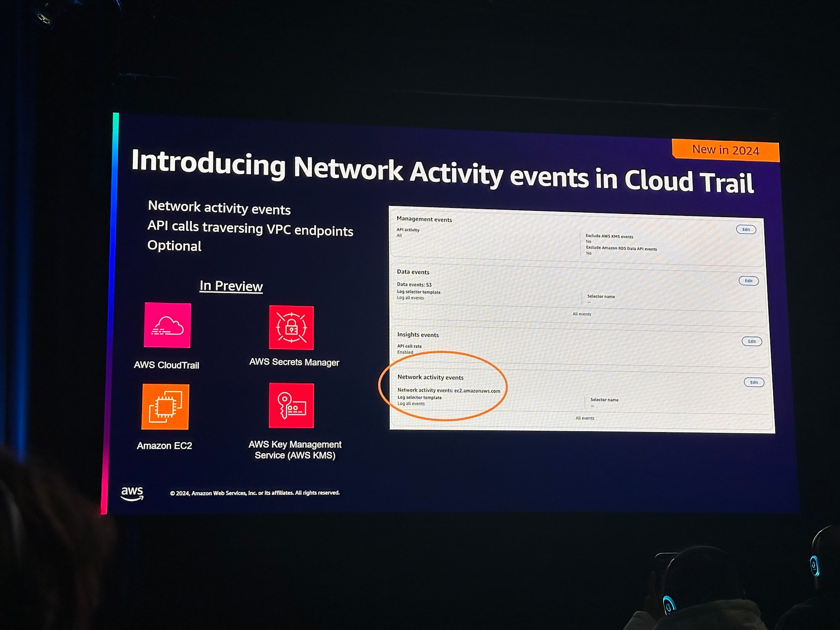Select the 'Network activity events' panel heading
Image resolution: width=840 pixels, height=630 pixels.
point(430,377)
